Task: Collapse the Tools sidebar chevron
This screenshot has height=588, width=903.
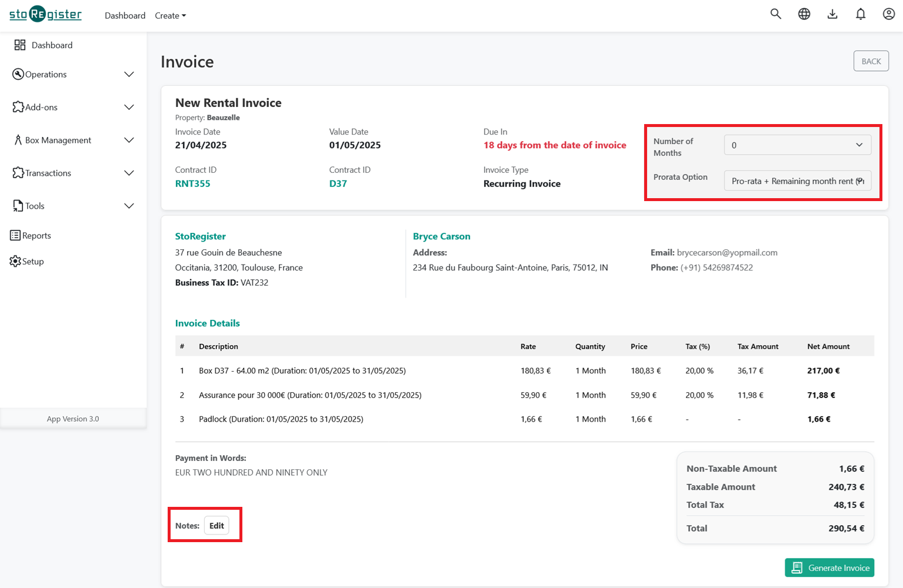Action: pos(129,206)
